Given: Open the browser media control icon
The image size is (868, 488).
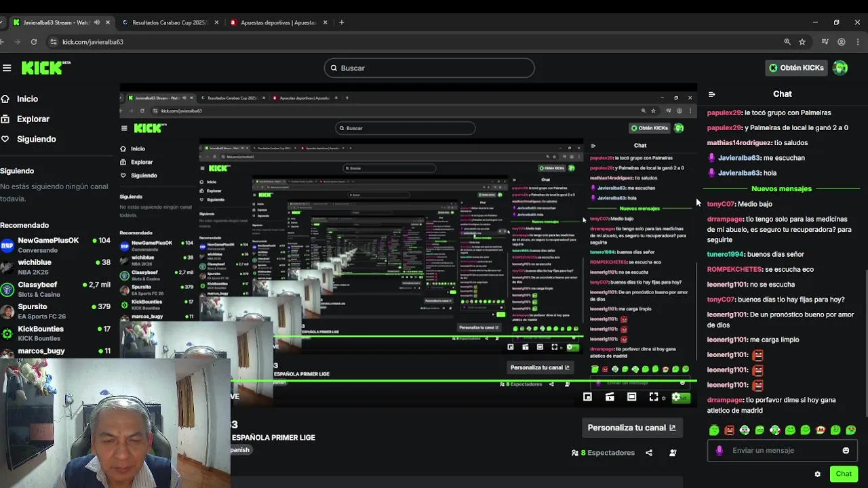Looking at the screenshot, I should pyautogui.click(x=825, y=42).
